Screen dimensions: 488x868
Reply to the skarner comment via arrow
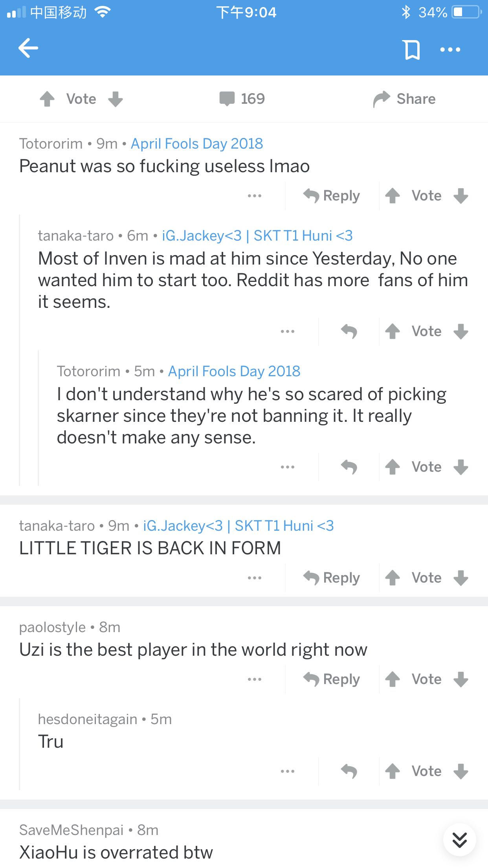tap(349, 467)
